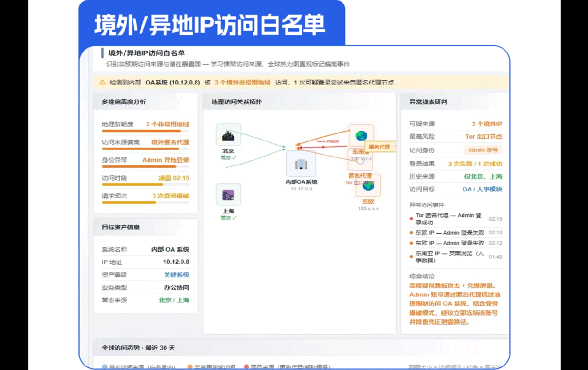
Task: Click the Admin 账号 badge
Action: pyautogui.click(x=483, y=150)
